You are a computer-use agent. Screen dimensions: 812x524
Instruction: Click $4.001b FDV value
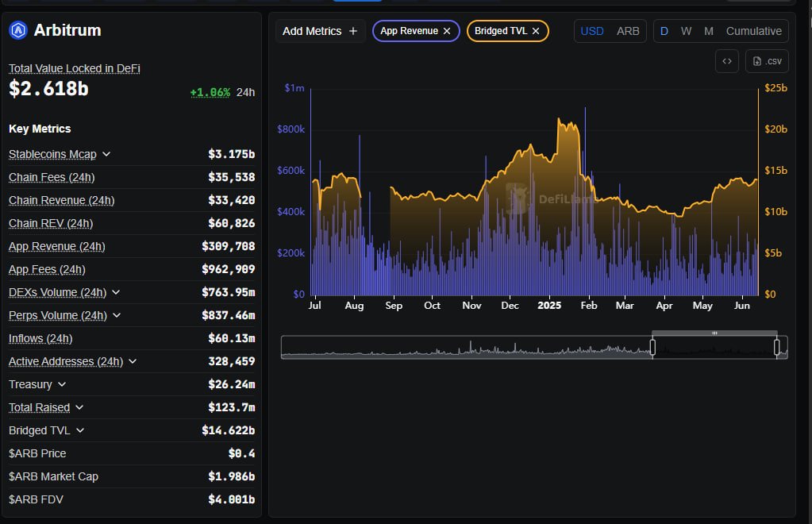pos(232,499)
